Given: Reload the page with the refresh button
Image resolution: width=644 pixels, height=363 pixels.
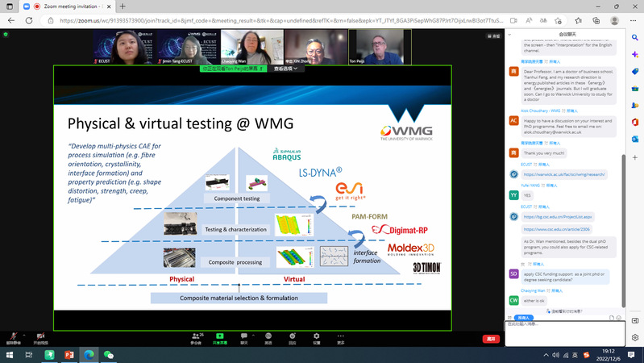Looking at the screenshot, I should pos(29,20).
